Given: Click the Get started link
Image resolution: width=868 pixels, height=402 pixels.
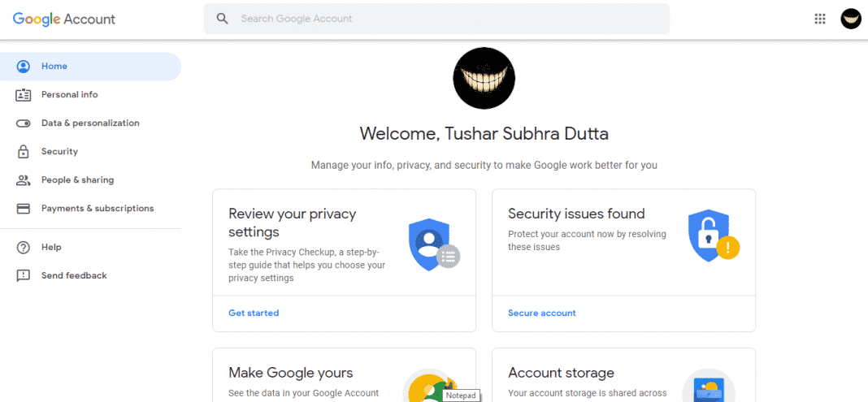Looking at the screenshot, I should tap(254, 313).
